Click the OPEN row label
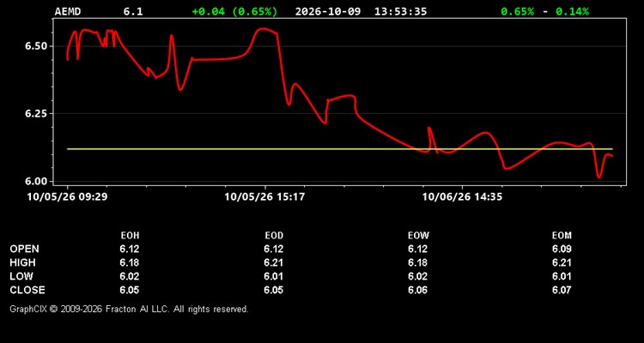 click(x=25, y=249)
